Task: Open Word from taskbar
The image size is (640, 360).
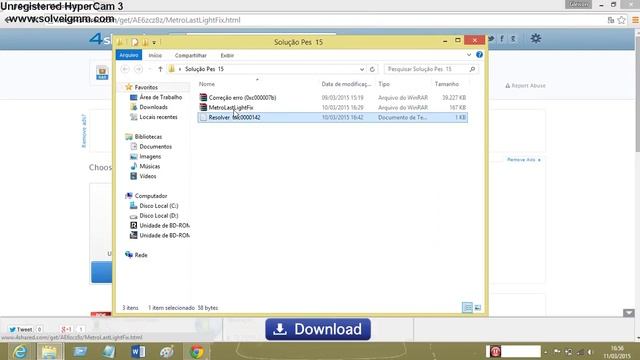Action: click(x=138, y=351)
